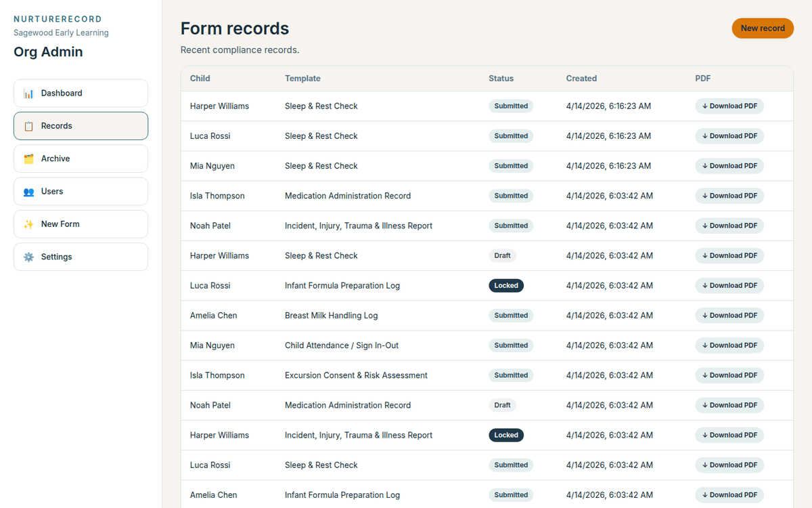
Task: Select the New Form sparkle icon
Action: [27, 224]
